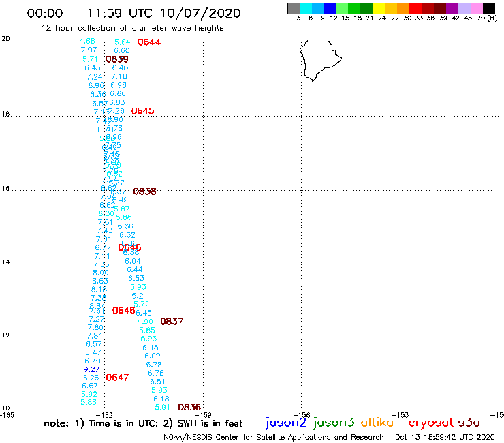Click the -162 longitude axis label
This screenshot has width=504, height=443.
[106, 415]
